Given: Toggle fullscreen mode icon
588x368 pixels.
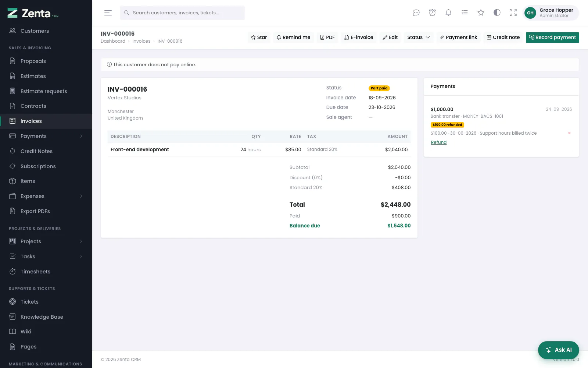Looking at the screenshot, I should click(x=513, y=13).
